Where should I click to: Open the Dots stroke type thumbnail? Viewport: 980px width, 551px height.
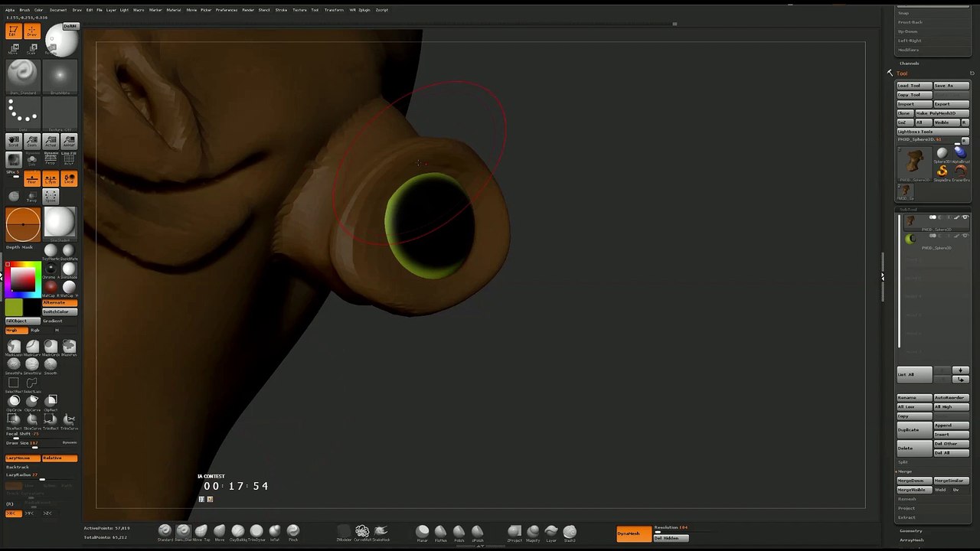22,114
